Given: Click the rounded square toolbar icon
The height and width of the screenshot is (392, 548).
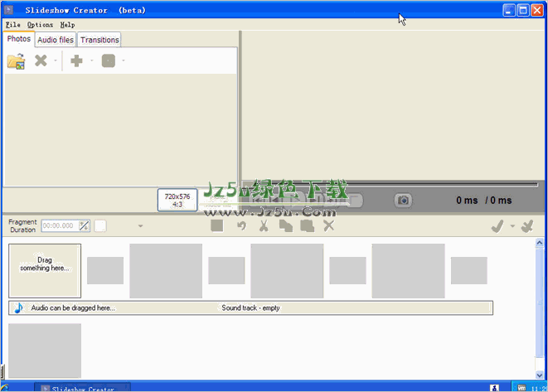Looking at the screenshot, I should pyautogui.click(x=109, y=60).
